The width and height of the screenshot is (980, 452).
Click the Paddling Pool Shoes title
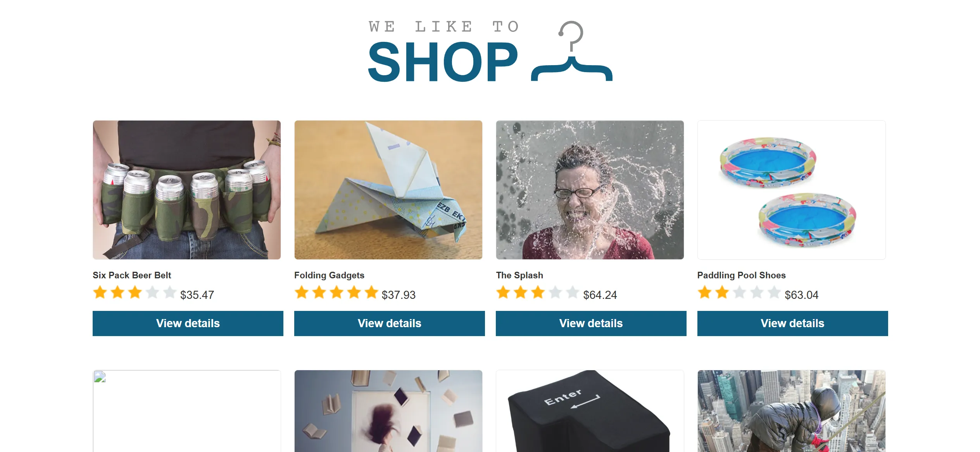tap(742, 275)
